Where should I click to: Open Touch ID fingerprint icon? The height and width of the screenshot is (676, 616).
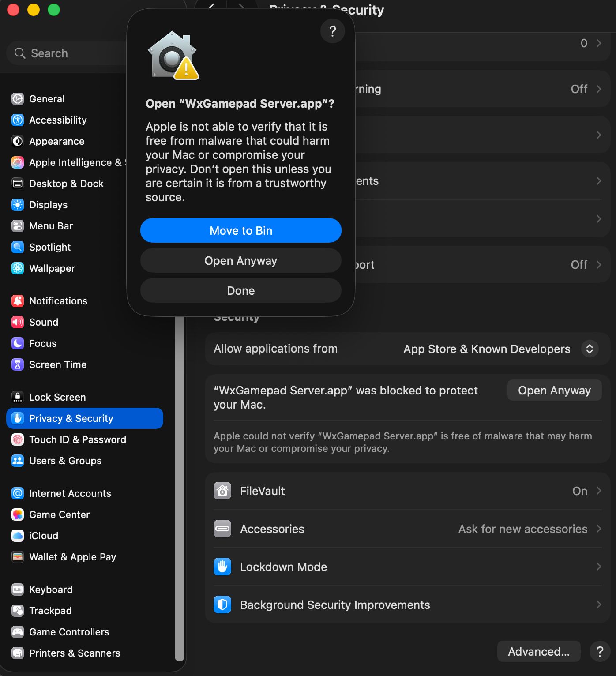pyautogui.click(x=18, y=439)
